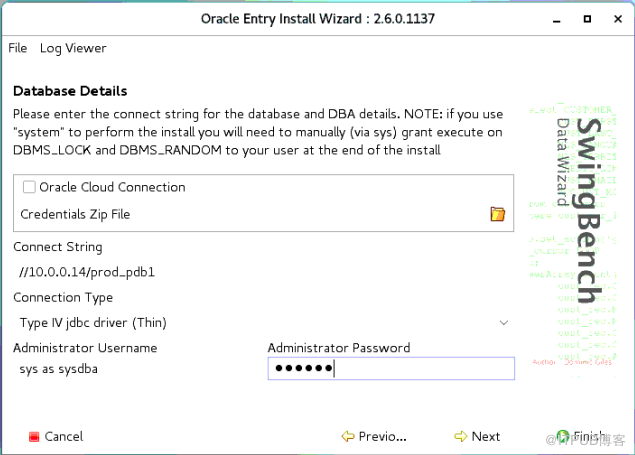Minimize the Oracle Entry Install Wizard window

(557, 19)
